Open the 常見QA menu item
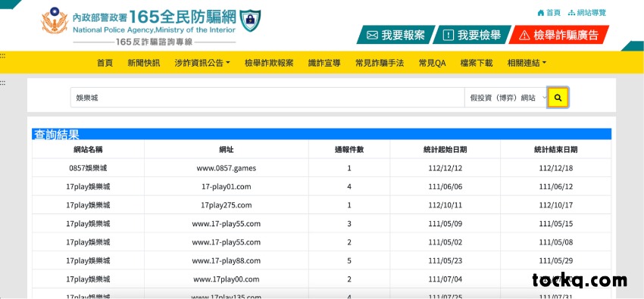The width and height of the screenshot is (644, 299). click(432, 63)
